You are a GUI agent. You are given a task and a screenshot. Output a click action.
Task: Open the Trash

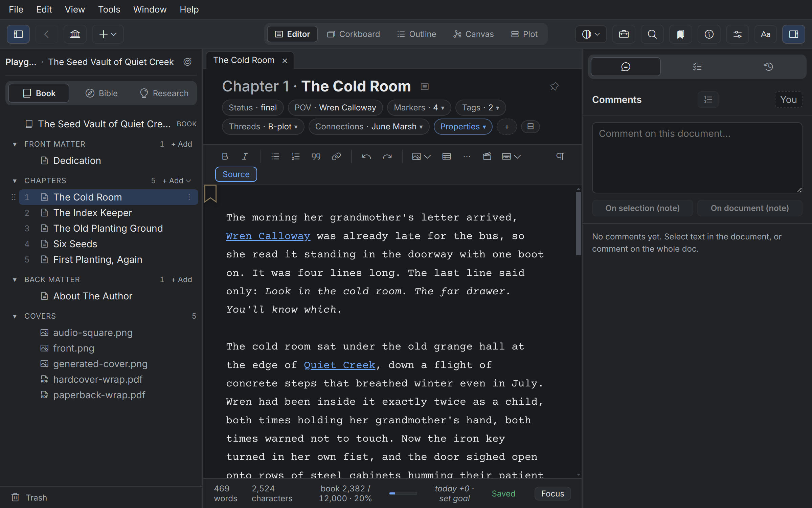[x=29, y=498]
